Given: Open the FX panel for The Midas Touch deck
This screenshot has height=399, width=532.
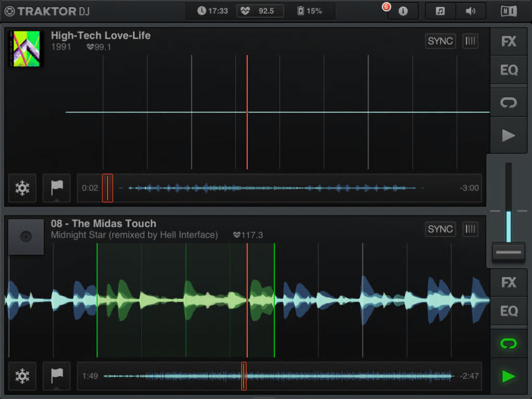Looking at the screenshot, I should tap(509, 282).
